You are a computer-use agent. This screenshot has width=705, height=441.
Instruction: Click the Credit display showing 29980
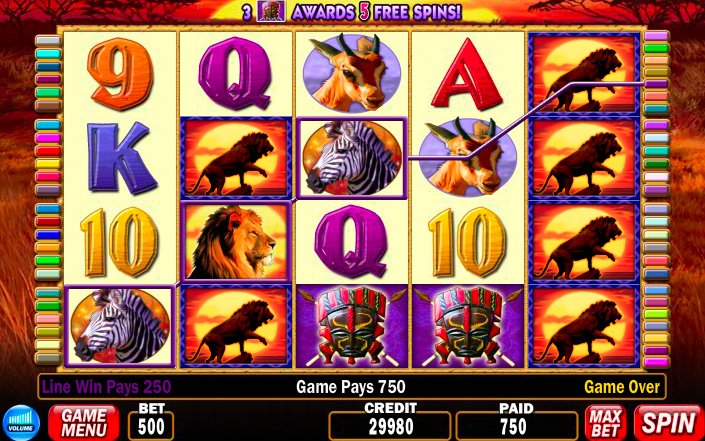[390, 426]
